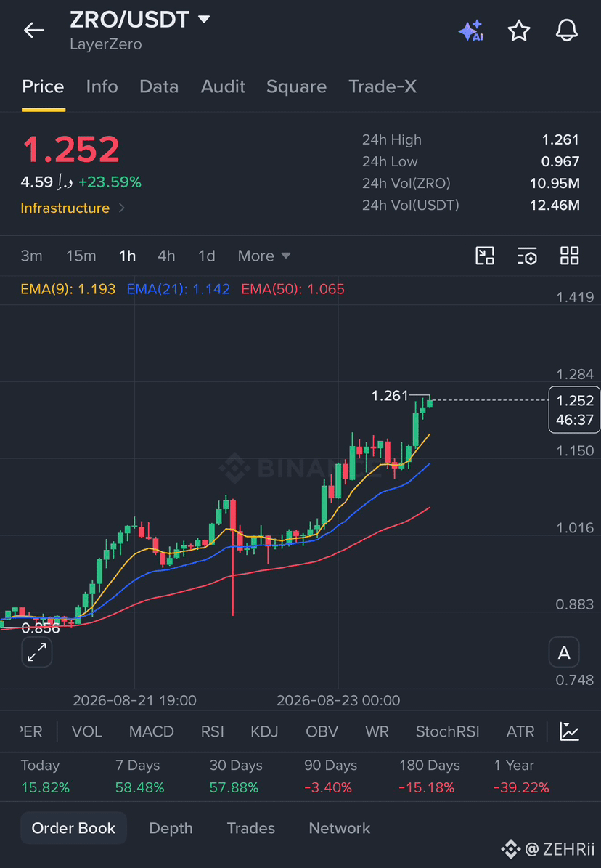Toggle auto scale A button
The height and width of the screenshot is (868, 601).
click(x=564, y=653)
